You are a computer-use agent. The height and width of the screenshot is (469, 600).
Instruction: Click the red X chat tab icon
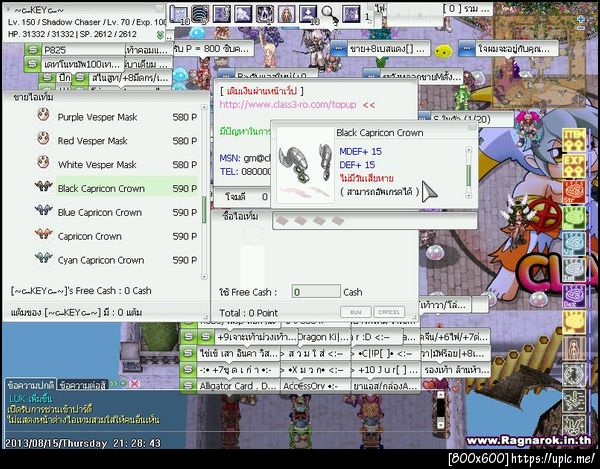(135, 384)
